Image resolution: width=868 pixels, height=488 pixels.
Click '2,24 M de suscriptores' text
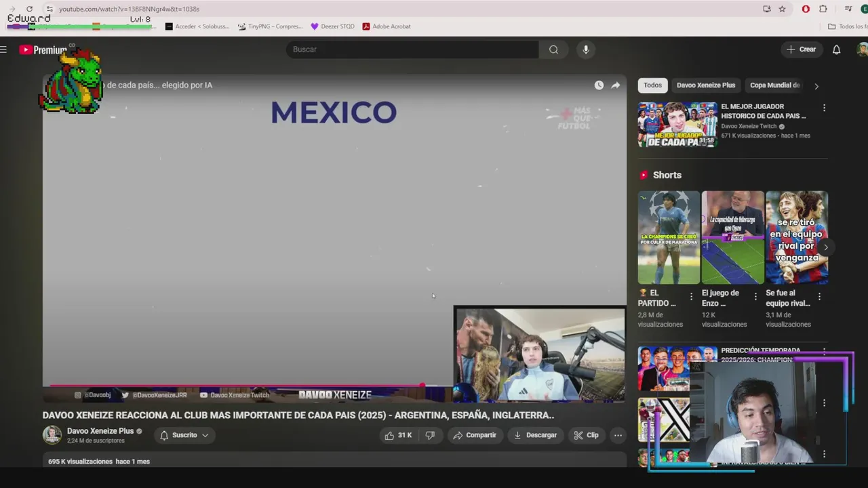pos(96,441)
